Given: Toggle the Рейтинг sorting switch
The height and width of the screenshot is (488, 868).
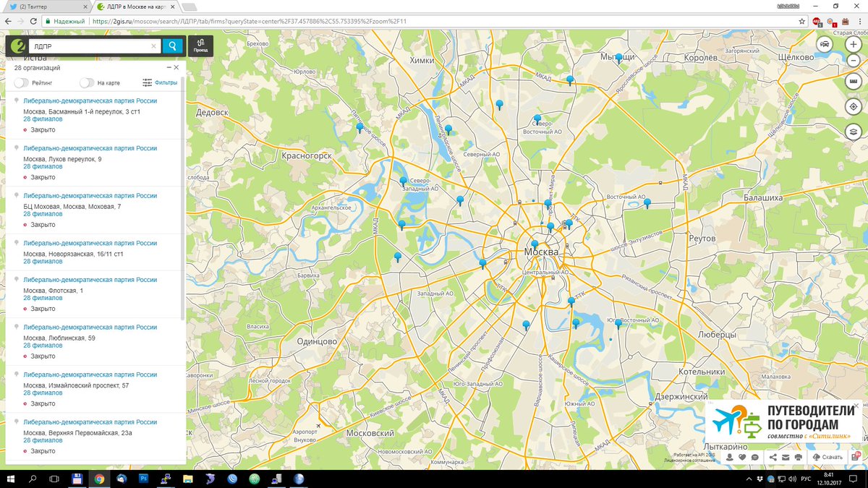Looking at the screenshot, I should pyautogui.click(x=22, y=83).
